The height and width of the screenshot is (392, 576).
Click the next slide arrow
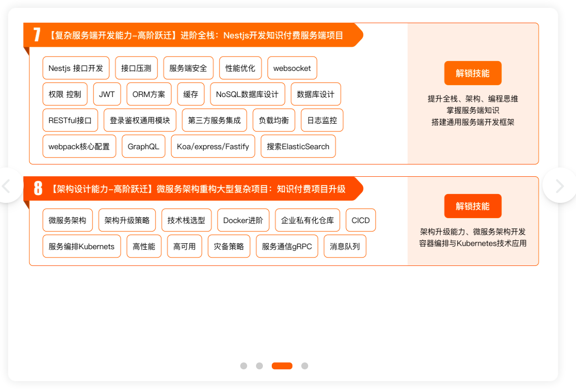coord(559,186)
